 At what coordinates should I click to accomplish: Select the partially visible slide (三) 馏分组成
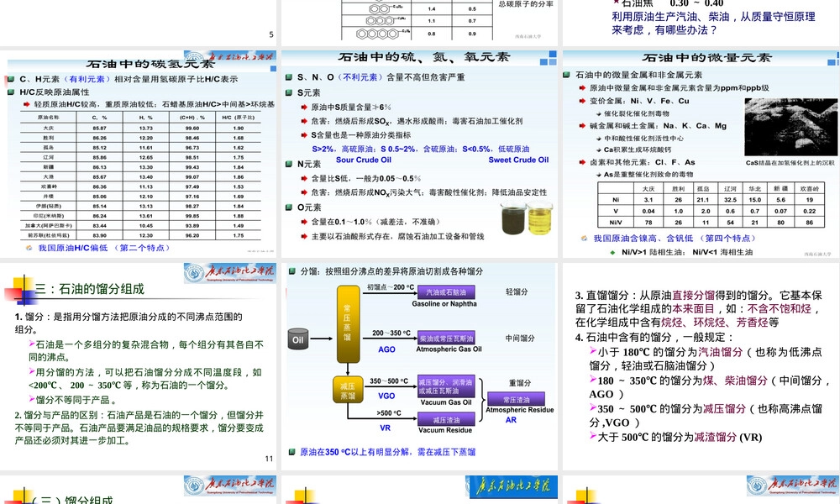(139, 489)
